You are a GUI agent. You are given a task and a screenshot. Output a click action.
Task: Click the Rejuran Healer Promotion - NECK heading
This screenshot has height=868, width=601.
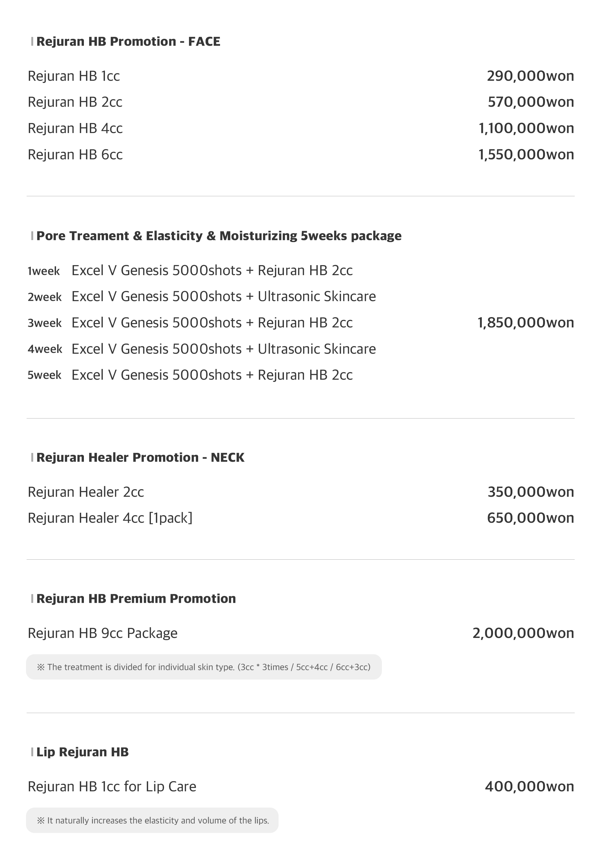tap(140, 458)
